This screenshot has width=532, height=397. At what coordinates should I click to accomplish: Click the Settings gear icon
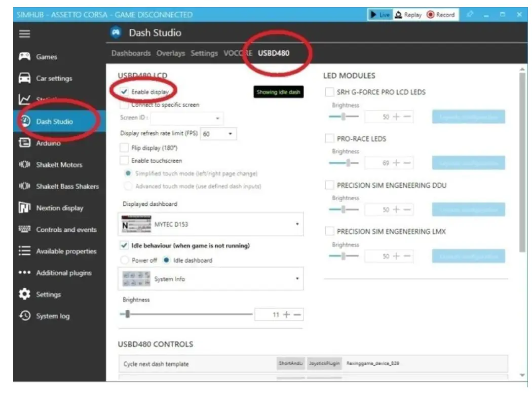(x=24, y=294)
